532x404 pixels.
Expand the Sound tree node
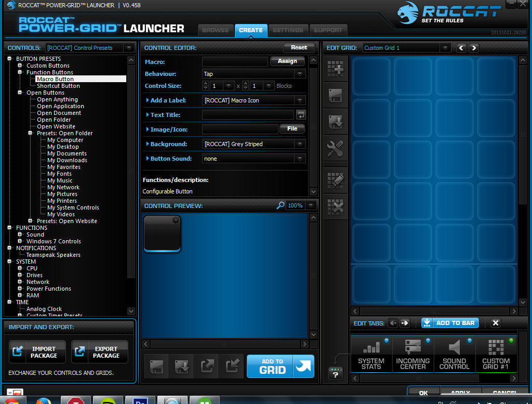[20, 234]
